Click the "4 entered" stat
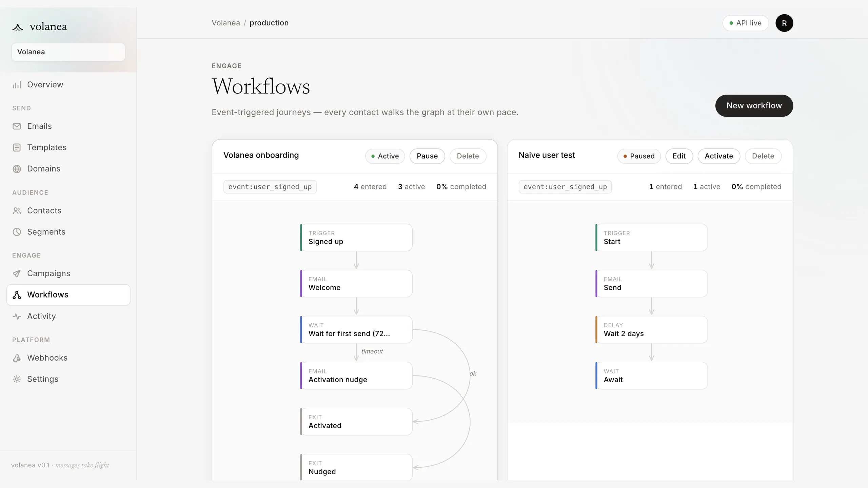This screenshot has height=488, width=868. pos(370,187)
